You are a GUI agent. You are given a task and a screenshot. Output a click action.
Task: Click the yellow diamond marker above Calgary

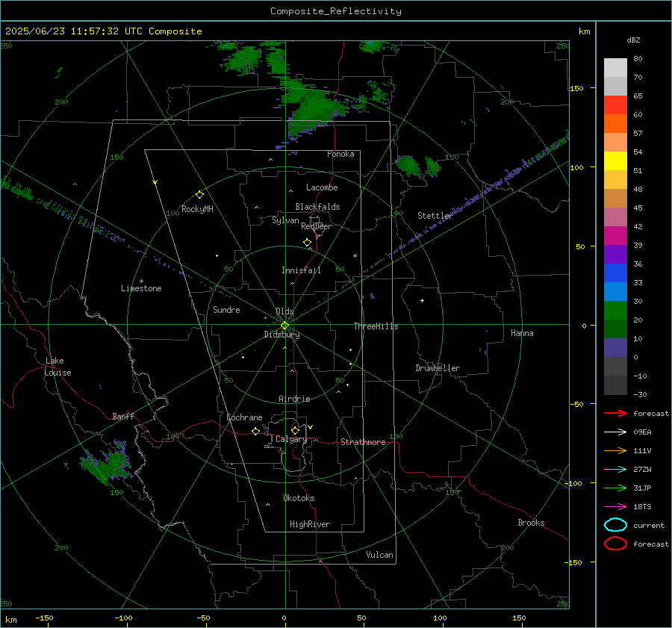[295, 430]
